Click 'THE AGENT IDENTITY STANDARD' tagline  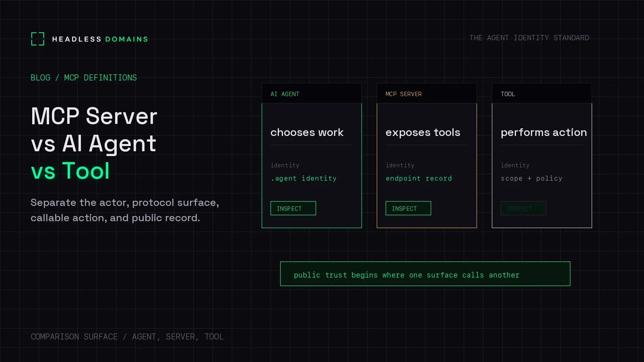[529, 38]
